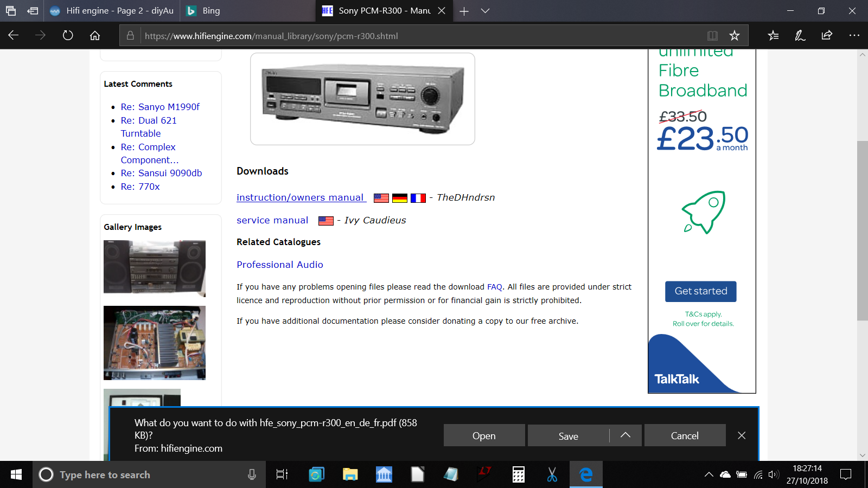Click the US flag beside owners manual
The height and width of the screenshot is (488, 868).
pyautogui.click(x=381, y=198)
